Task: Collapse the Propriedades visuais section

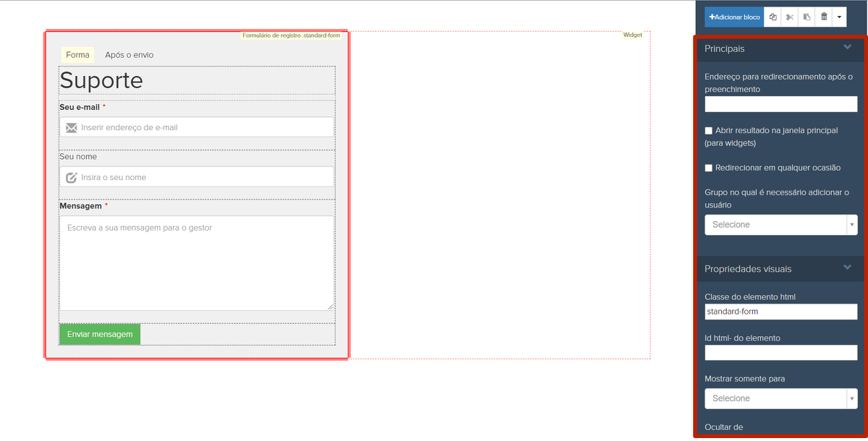Action: (847, 268)
